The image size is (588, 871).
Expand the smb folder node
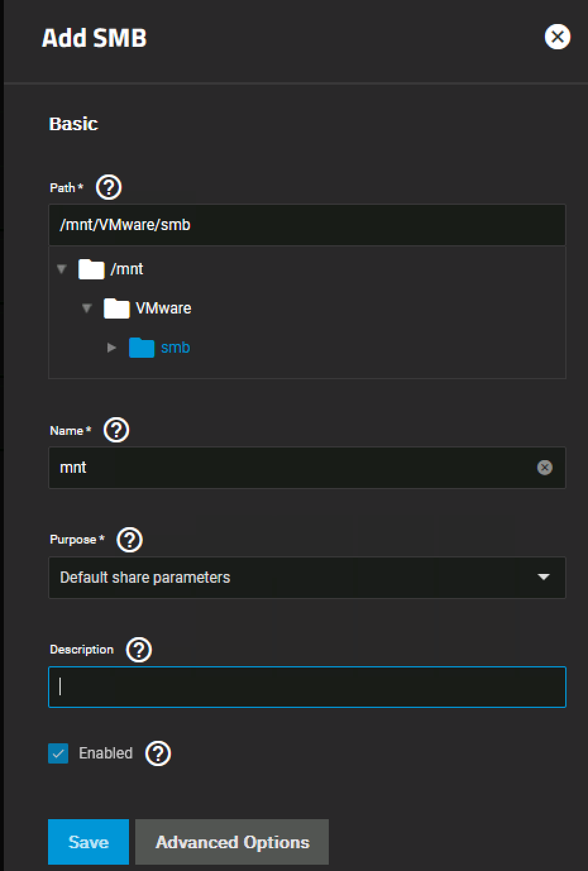[112, 348]
